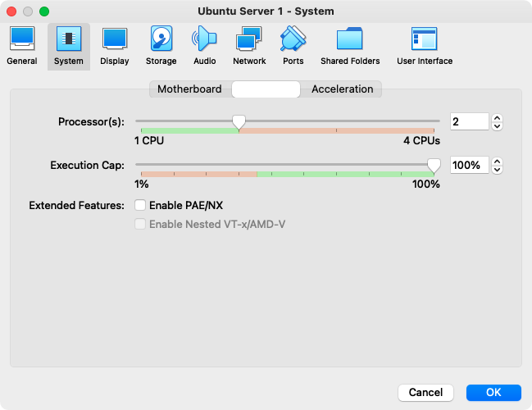
Task: Click the Processor(s) count input field
Action: pyautogui.click(x=469, y=122)
